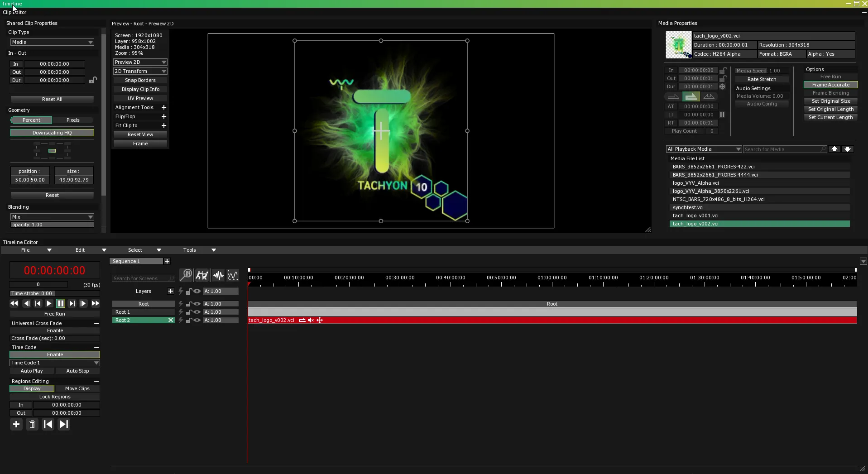Toggle Time Code Enable
This screenshot has width=868, height=474.
55,354
